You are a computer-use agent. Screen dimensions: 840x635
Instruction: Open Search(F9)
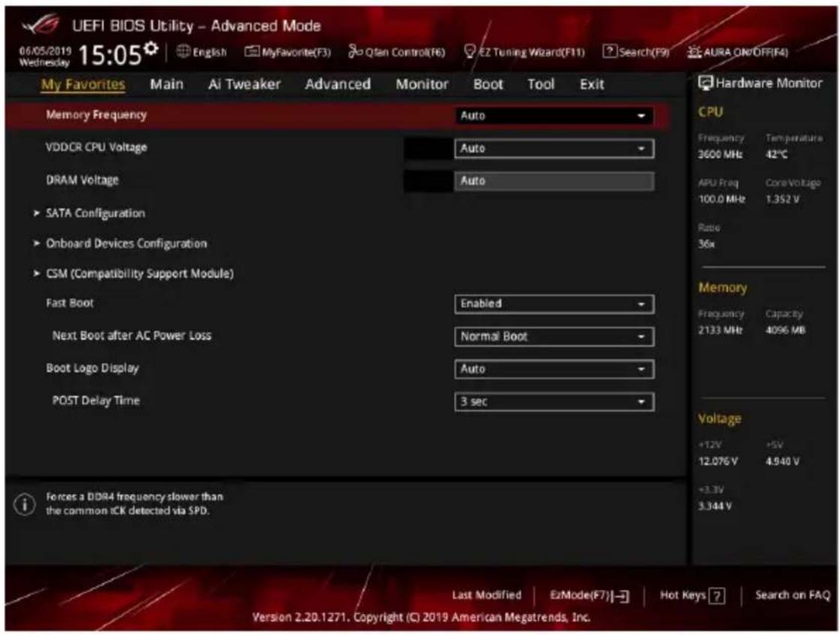tap(636, 52)
